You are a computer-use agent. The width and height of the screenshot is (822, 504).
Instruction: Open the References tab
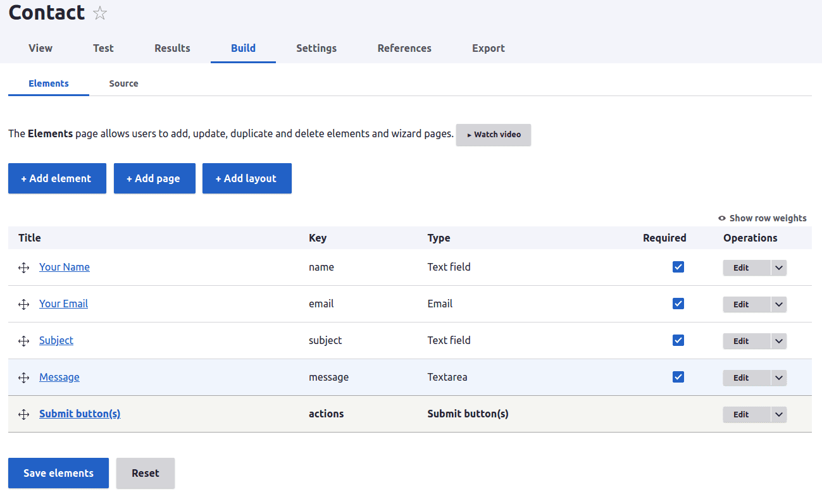tap(404, 48)
